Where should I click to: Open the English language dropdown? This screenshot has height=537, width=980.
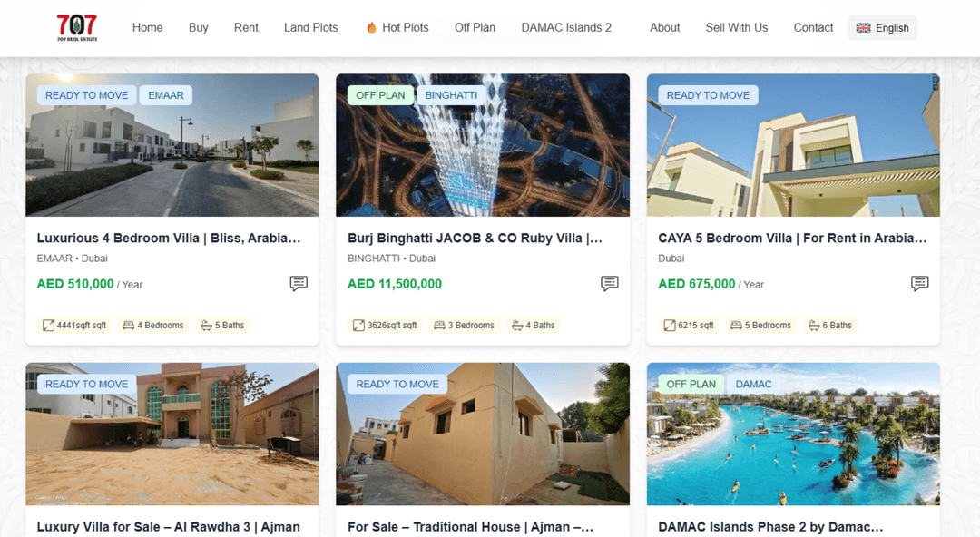coord(883,28)
